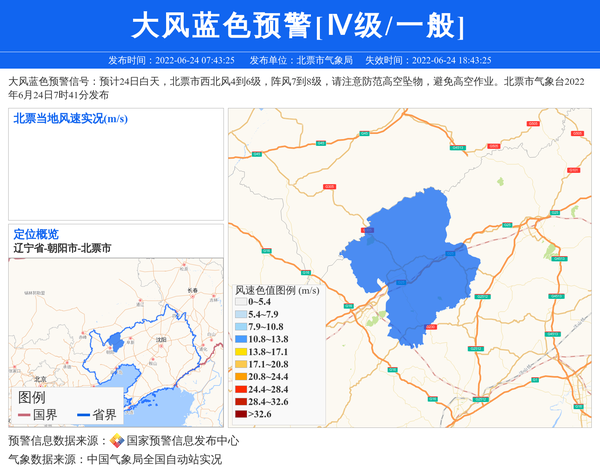Click the 定位概览 panel heading

pyautogui.click(x=36, y=234)
